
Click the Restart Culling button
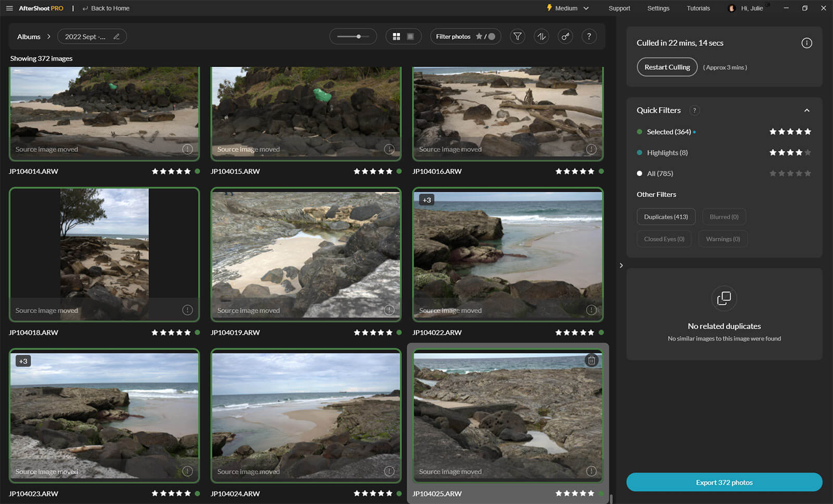tap(667, 67)
